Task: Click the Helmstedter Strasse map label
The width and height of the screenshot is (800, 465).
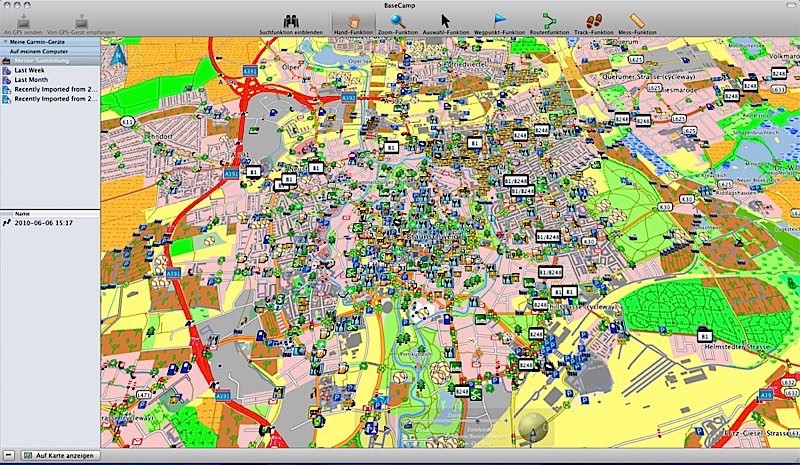Action: tap(736, 347)
